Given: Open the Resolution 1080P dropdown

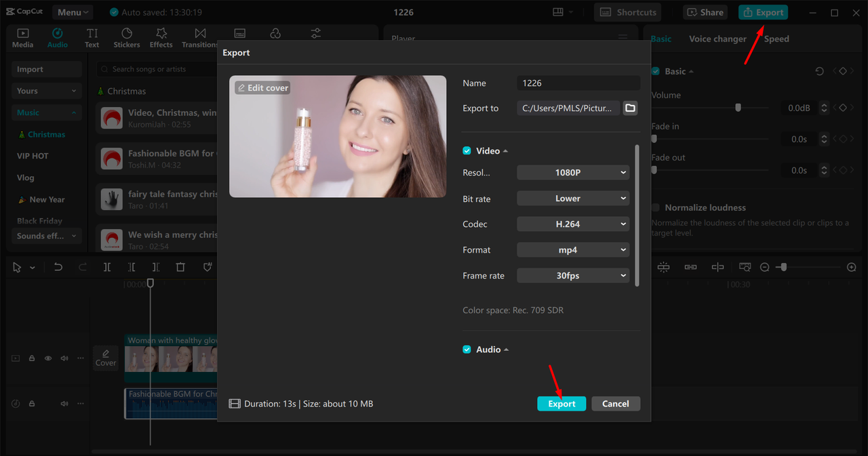Looking at the screenshot, I should pos(573,173).
